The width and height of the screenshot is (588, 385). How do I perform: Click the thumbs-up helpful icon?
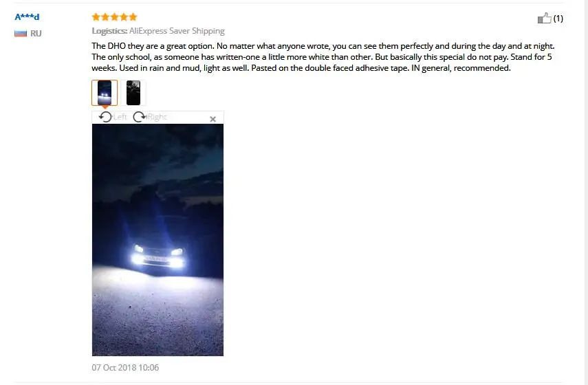pyautogui.click(x=544, y=18)
